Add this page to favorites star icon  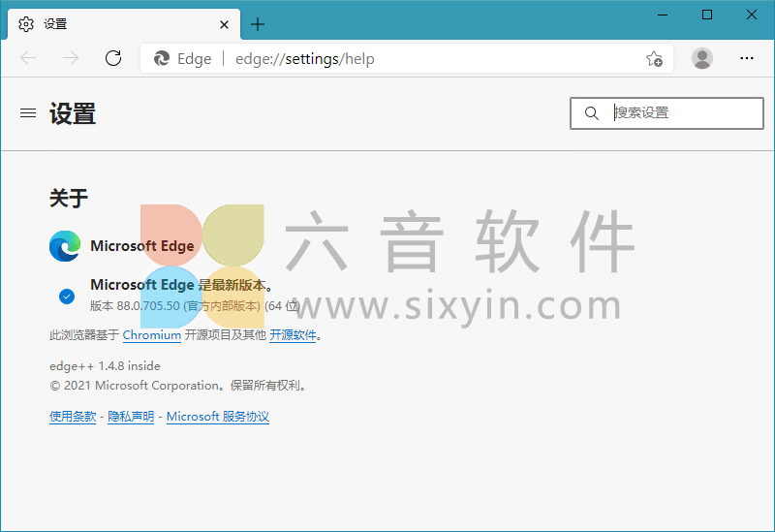pyautogui.click(x=654, y=59)
